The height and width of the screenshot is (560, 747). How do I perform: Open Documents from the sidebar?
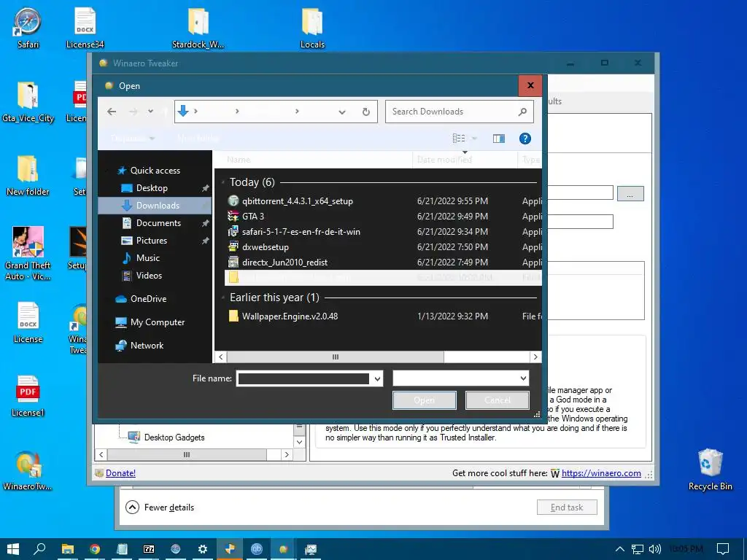coord(158,223)
